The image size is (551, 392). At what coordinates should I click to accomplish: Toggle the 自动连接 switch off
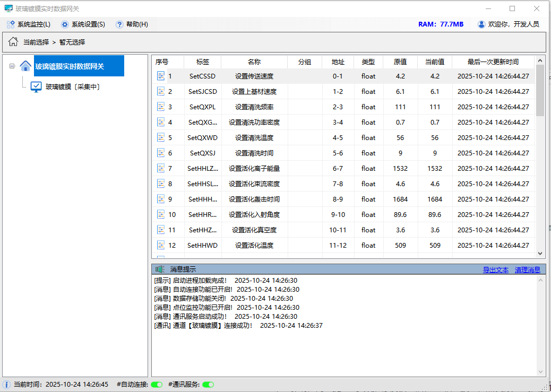click(157, 384)
